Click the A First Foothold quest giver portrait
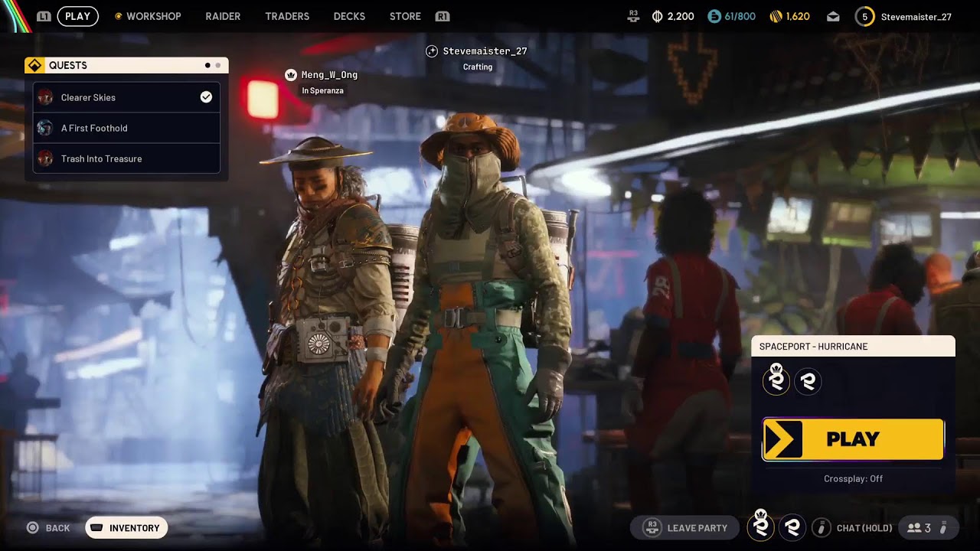The image size is (980, 551). tap(45, 128)
